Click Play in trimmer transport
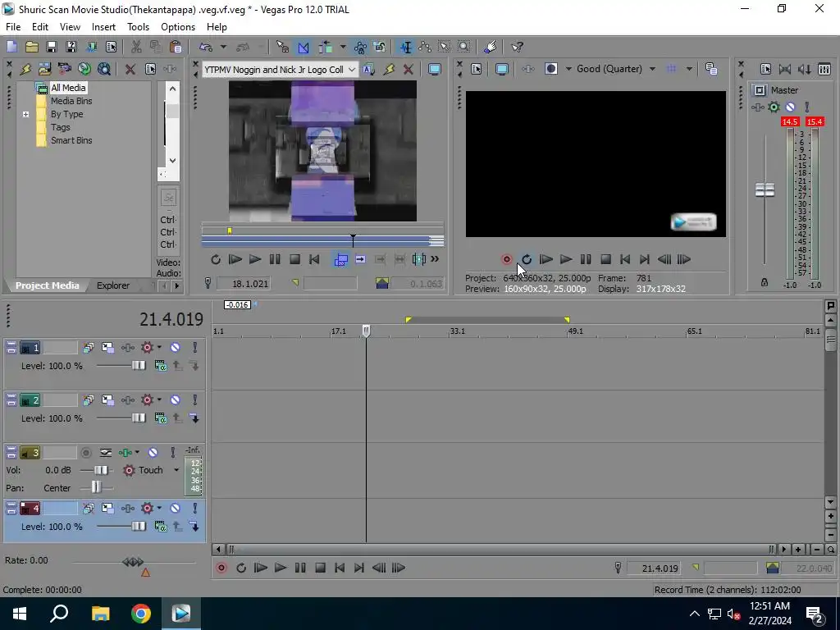 tap(255, 259)
